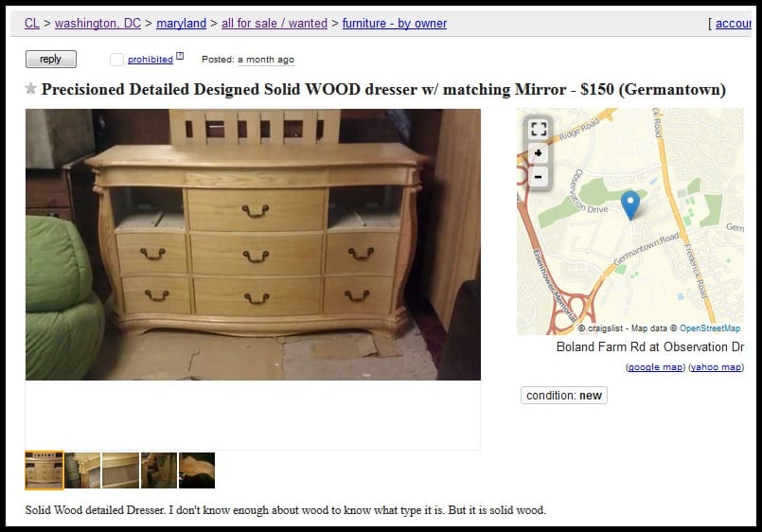
Task: Open the prohibited help question mark icon
Action: [180, 56]
